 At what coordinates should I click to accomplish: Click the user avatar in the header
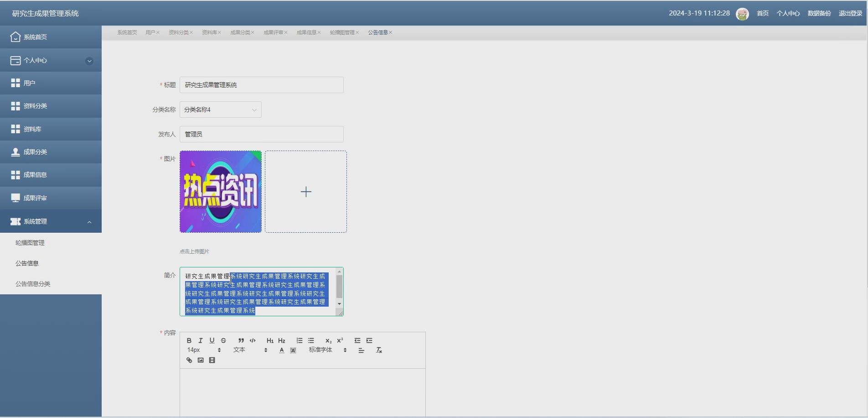coord(742,14)
